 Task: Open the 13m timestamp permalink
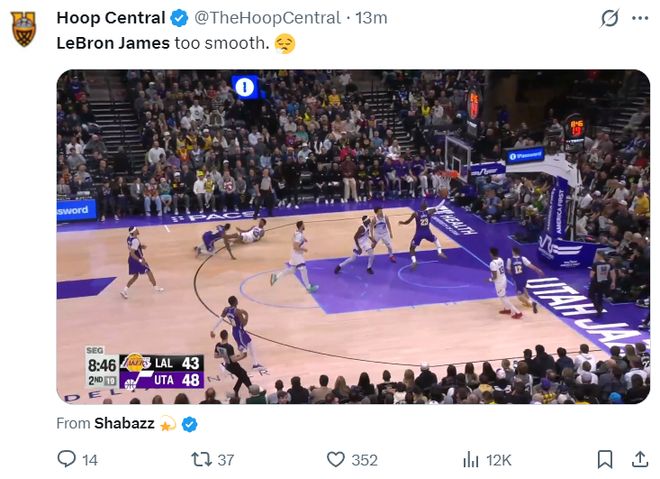[x=372, y=18]
